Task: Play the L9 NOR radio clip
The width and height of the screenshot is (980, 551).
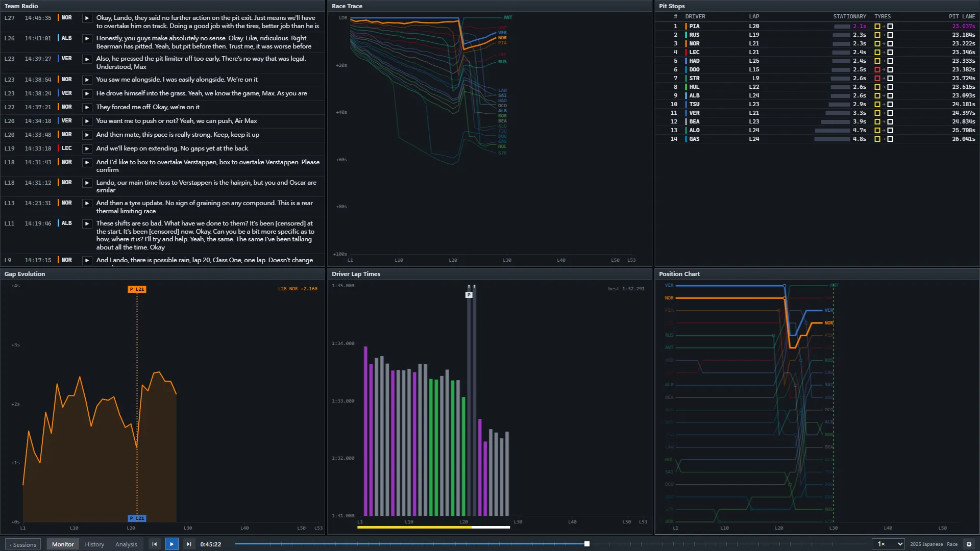Action: pos(87,261)
